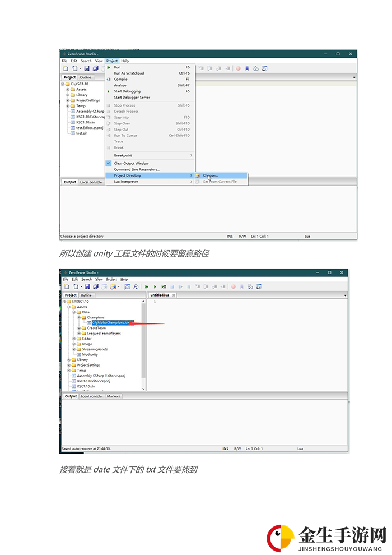Image resolution: width=392 pixels, height=555 pixels.
Task: Select Start Debugger Server menu entry
Action: [x=150, y=98]
